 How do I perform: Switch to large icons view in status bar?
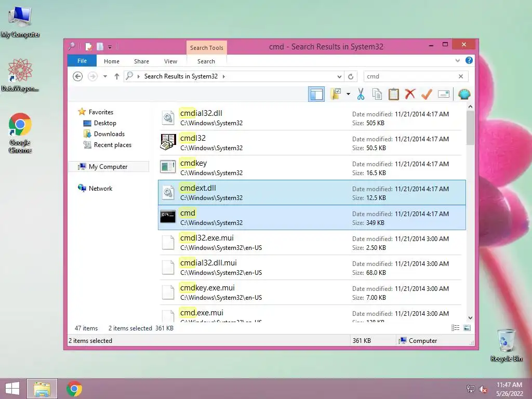point(467,328)
